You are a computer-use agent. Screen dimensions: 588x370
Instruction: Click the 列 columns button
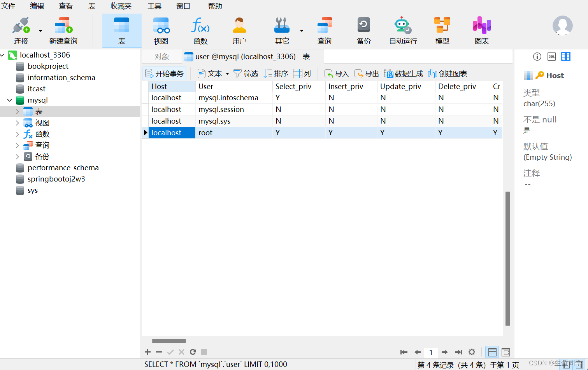click(x=302, y=73)
